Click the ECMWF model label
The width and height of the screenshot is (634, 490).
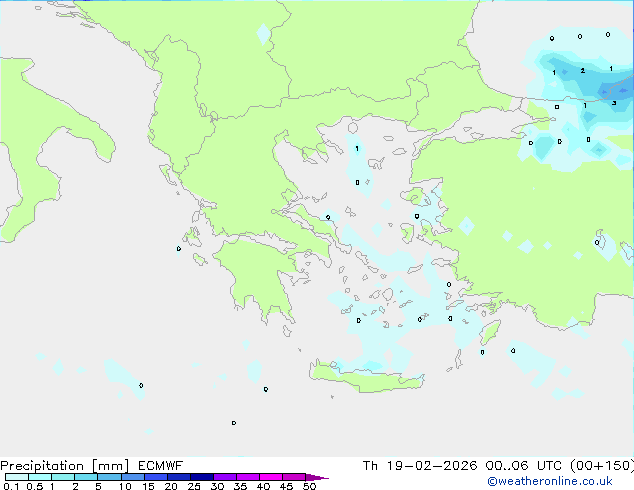[x=161, y=466]
